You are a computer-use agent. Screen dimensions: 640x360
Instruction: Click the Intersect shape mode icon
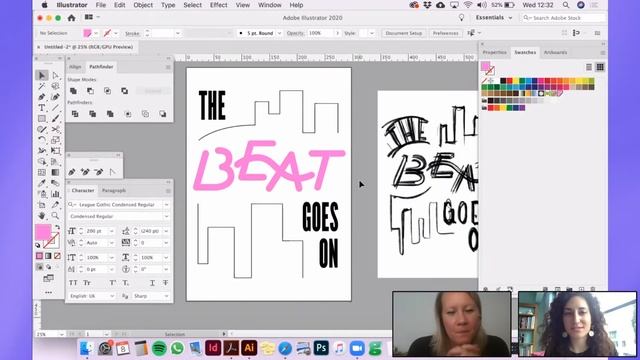(107, 91)
